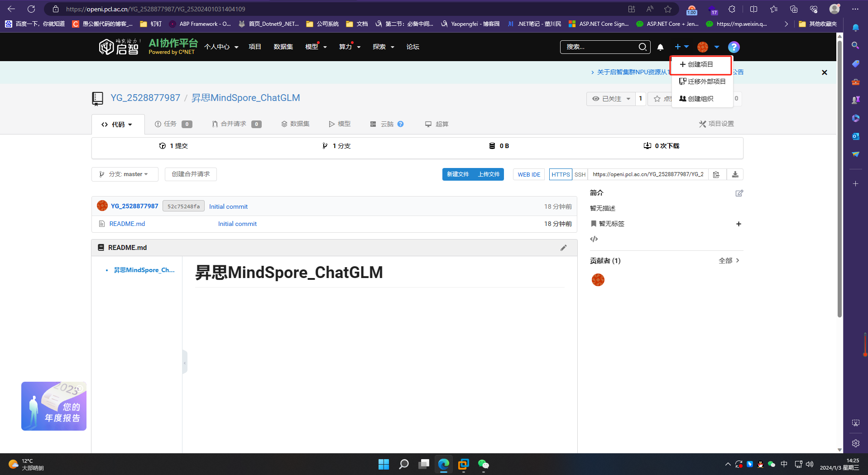Open the 年度报告 annual report thumbnail
The width and height of the screenshot is (868, 475).
pyautogui.click(x=54, y=406)
